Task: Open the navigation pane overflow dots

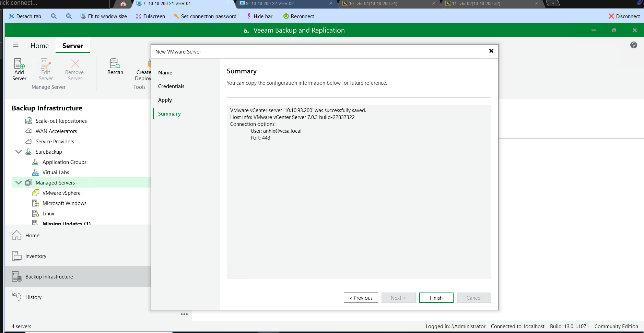Action: point(184,314)
